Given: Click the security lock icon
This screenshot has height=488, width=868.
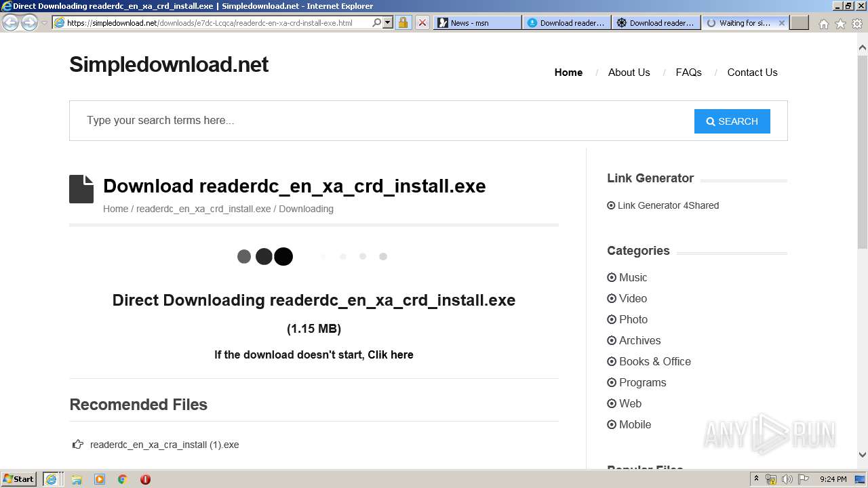Looking at the screenshot, I should coord(403,22).
